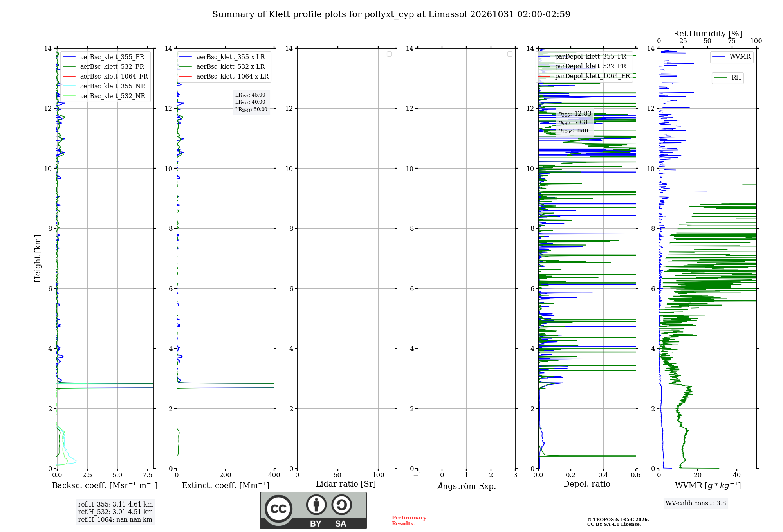This screenshot has width=783, height=532.
Task: Click the RH legend entry
Action: (727, 78)
